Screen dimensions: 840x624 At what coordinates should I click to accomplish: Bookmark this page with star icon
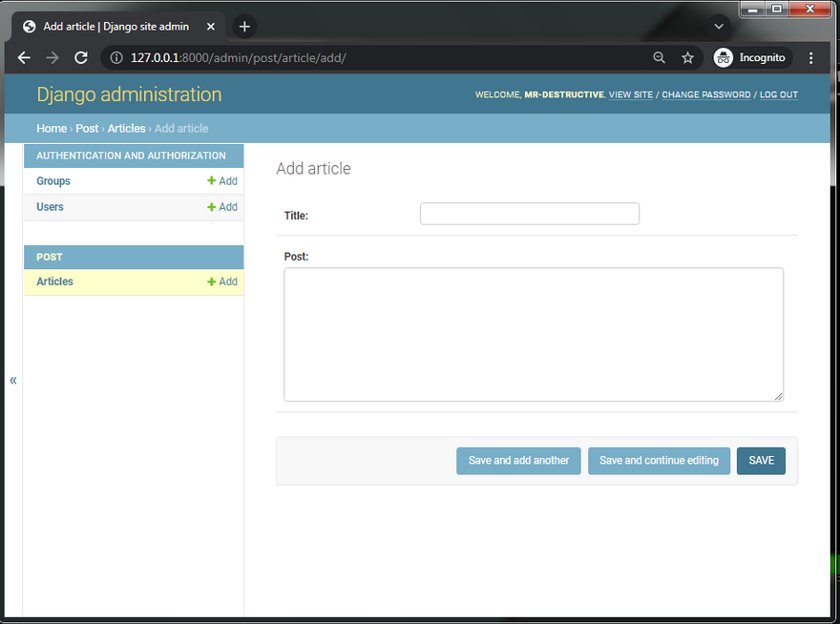[687, 58]
